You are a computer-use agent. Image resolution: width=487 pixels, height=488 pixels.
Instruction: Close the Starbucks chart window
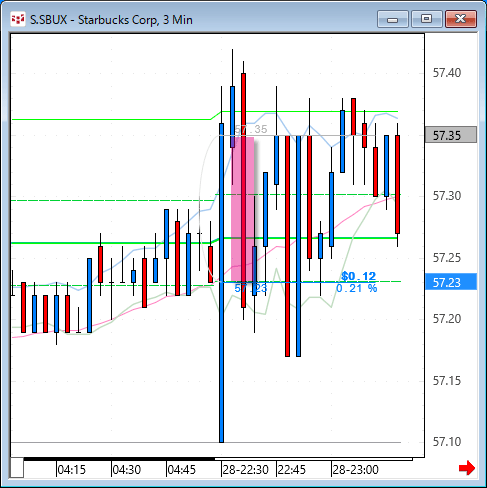point(461,19)
